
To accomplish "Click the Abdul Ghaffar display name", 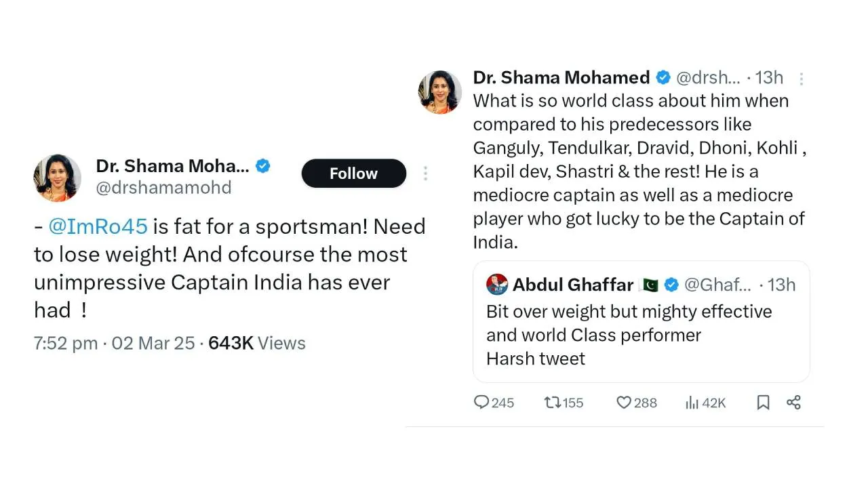I will [x=573, y=285].
